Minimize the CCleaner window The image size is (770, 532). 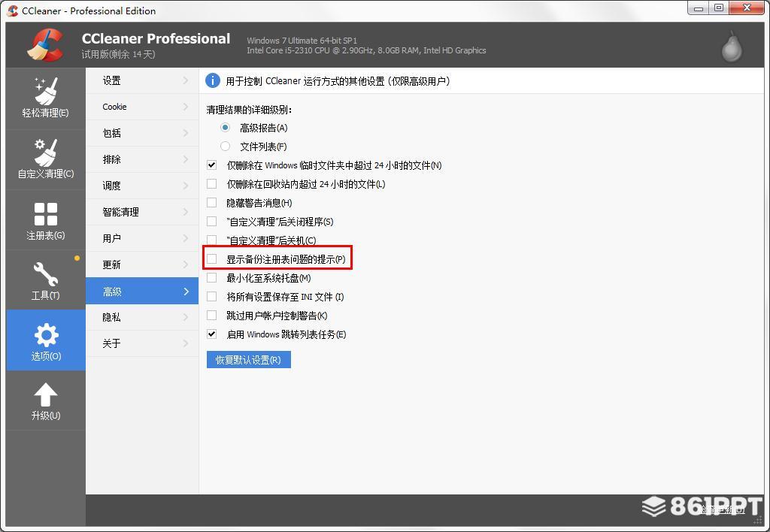click(x=699, y=8)
